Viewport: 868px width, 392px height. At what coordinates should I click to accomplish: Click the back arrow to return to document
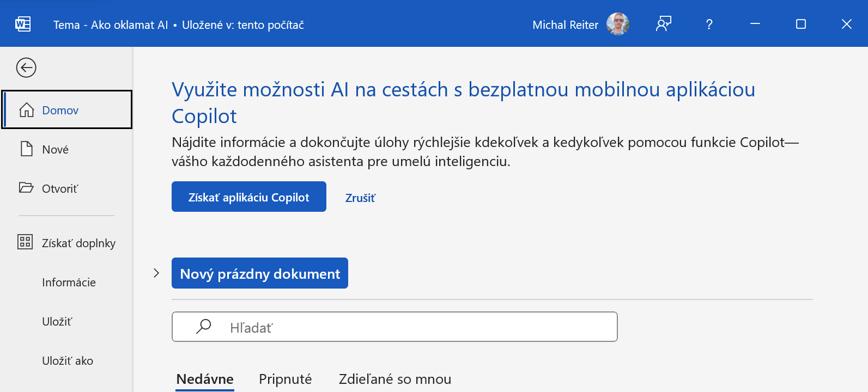coord(26,68)
